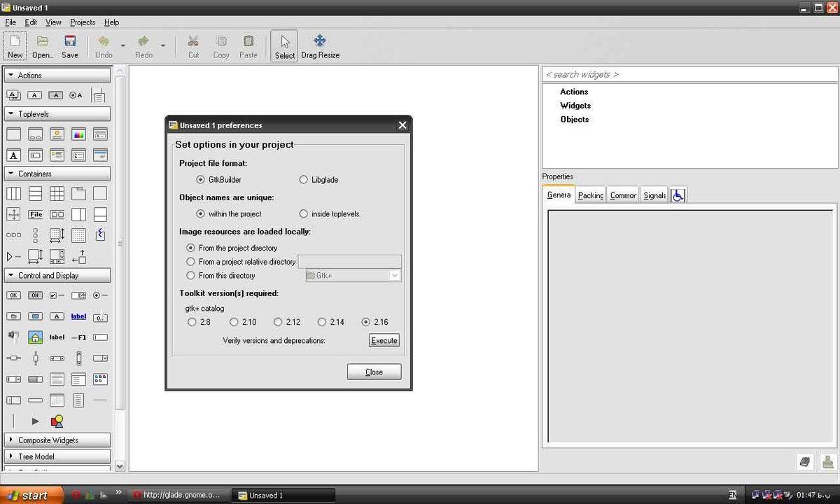This screenshot has width=840, height=504.
Task: Switch to the Packing properties tab
Action: pyautogui.click(x=591, y=195)
